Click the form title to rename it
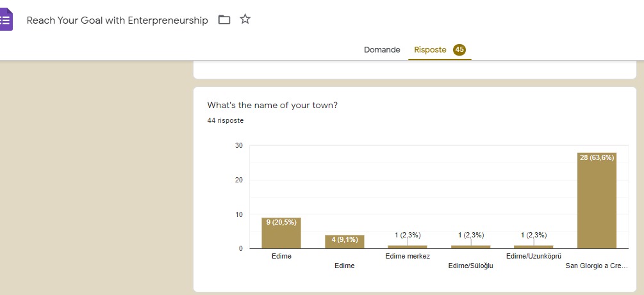This screenshot has height=295, width=644. pyautogui.click(x=117, y=20)
